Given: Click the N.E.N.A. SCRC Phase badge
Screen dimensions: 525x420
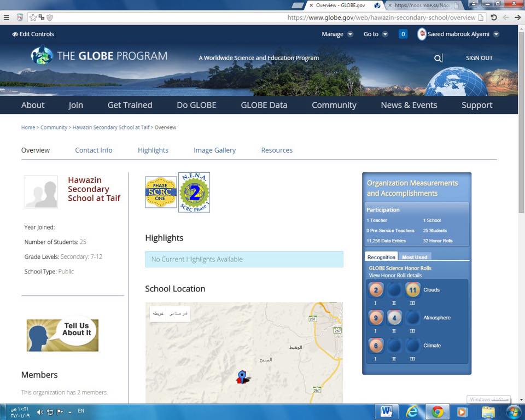Looking at the screenshot, I should click(x=194, y=192).
